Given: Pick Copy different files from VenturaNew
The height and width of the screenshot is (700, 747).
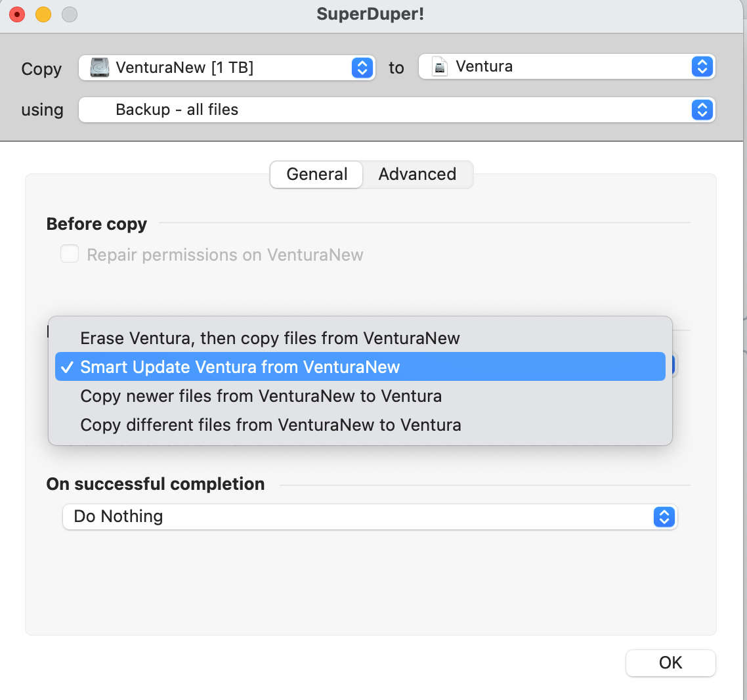Looking at the screenshot, I should (x=270, y=425).
